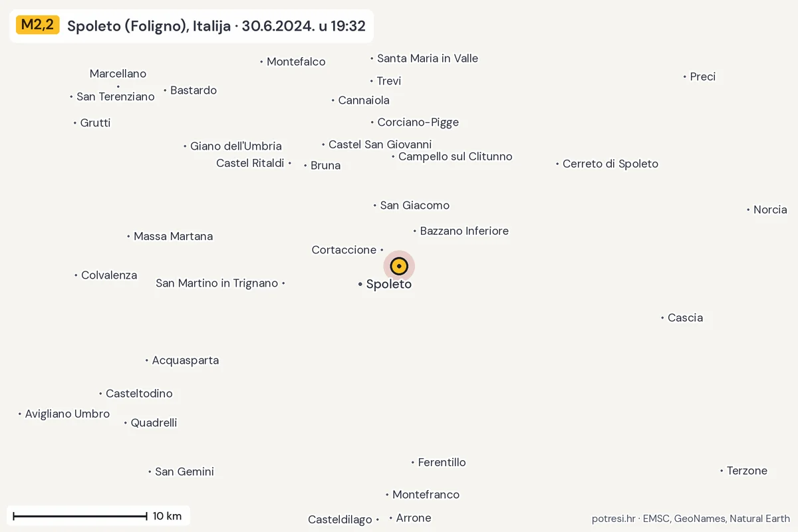This screenshot has width=798, height=532.
Task: Click the M2,2 magnitude badge
Action: [x=38, y=25]
